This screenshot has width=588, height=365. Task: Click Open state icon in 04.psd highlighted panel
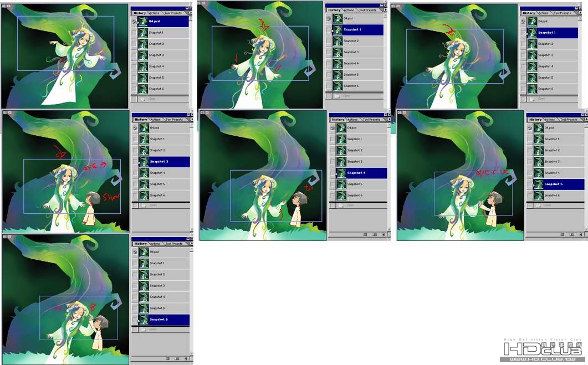(142, 99)
